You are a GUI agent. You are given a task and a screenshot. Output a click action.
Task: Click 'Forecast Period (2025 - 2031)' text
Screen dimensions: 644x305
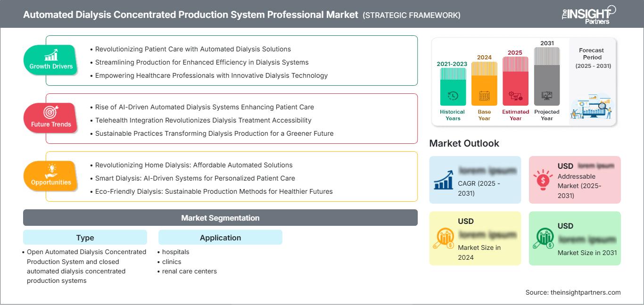593,58
